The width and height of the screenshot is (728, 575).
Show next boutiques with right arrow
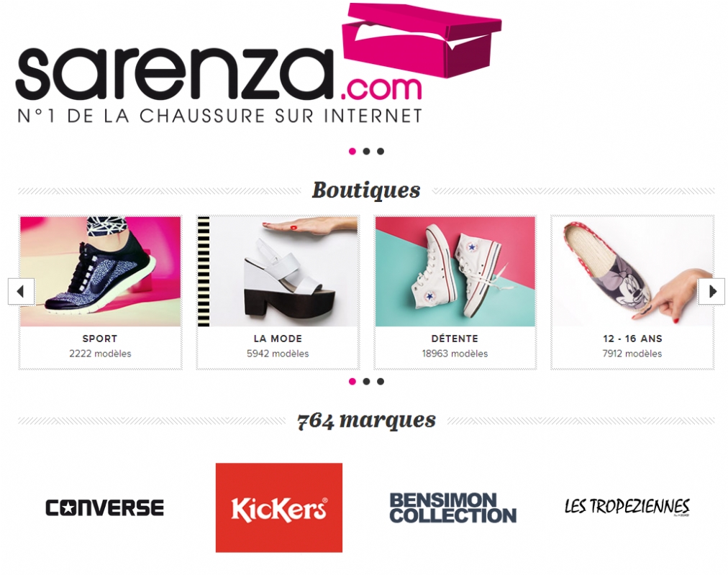click(711, 292)
